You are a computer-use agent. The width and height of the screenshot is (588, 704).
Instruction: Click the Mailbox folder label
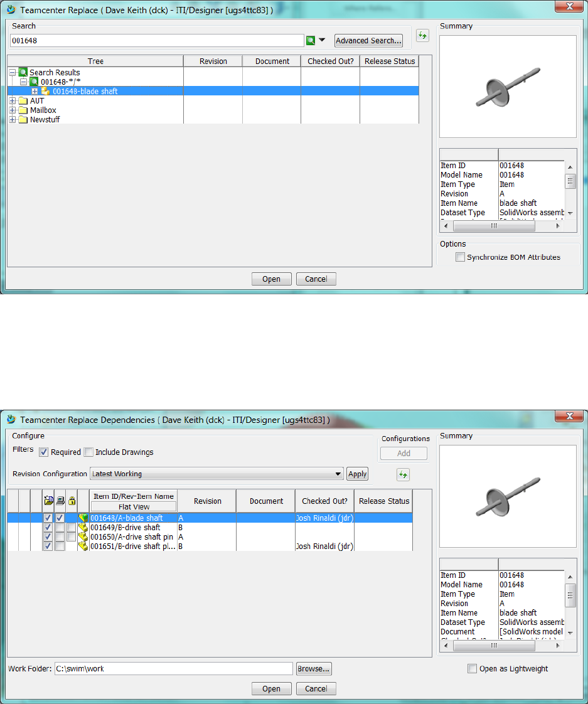coord(43,110)
